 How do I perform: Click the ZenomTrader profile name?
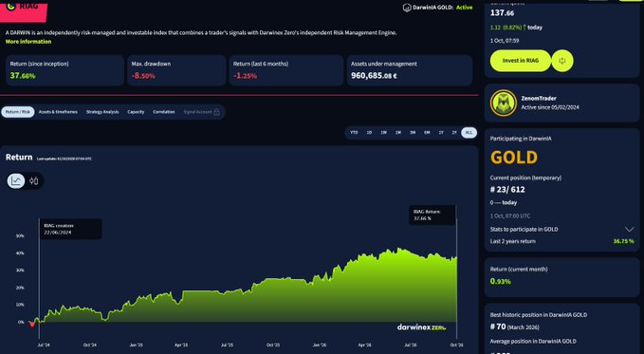pos(539,99)
